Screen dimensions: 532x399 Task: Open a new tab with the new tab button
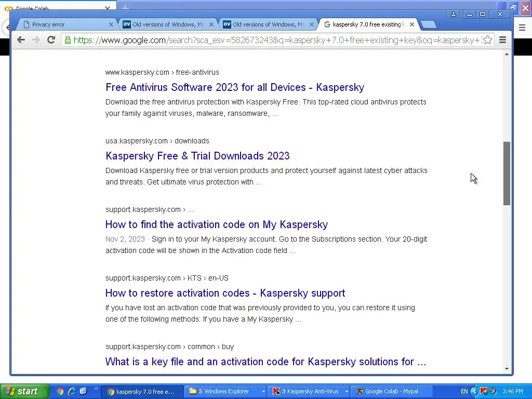429,24
